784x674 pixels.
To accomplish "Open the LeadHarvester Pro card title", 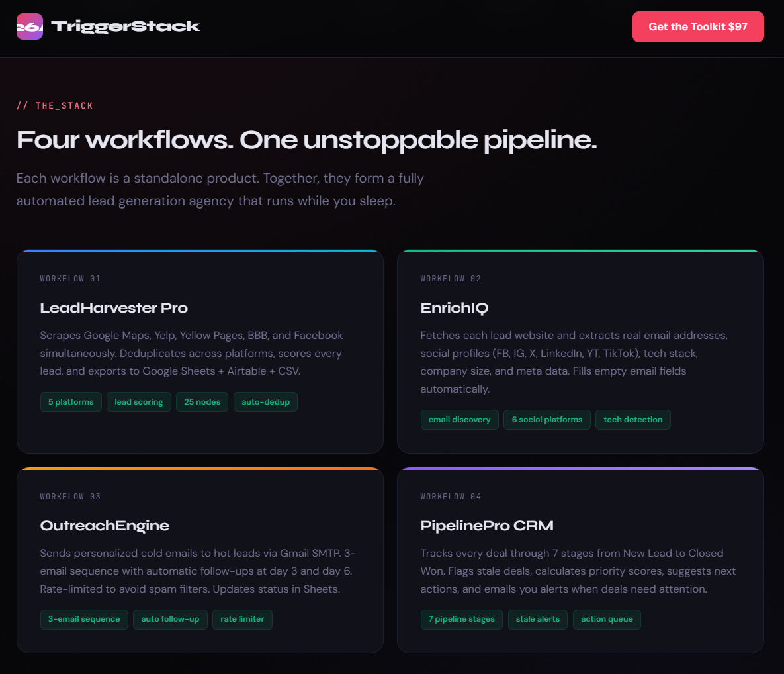I will [x=114, y=308].
